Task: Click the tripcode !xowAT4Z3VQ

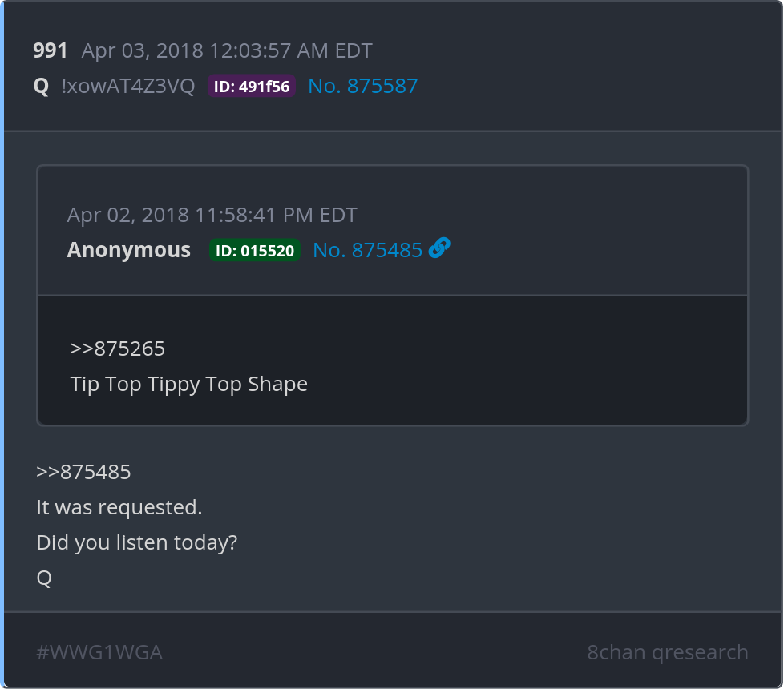Action: [128, 87]
